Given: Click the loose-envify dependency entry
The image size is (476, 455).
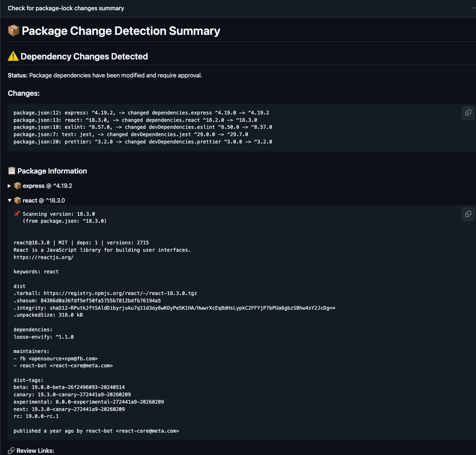Looking at the screenshot, I should pyautogui.click(x=43, y=336).
